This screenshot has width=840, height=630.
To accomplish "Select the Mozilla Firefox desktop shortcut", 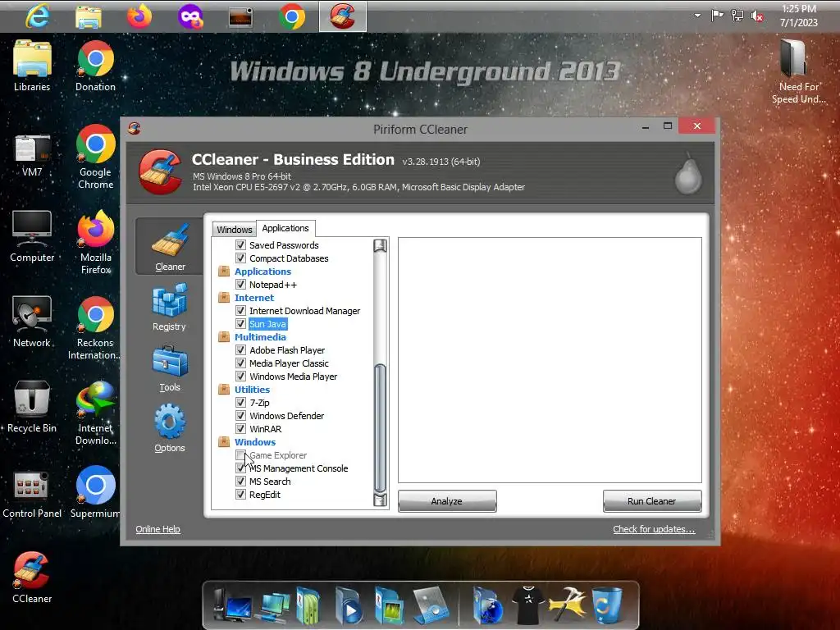I will (95, 242).
